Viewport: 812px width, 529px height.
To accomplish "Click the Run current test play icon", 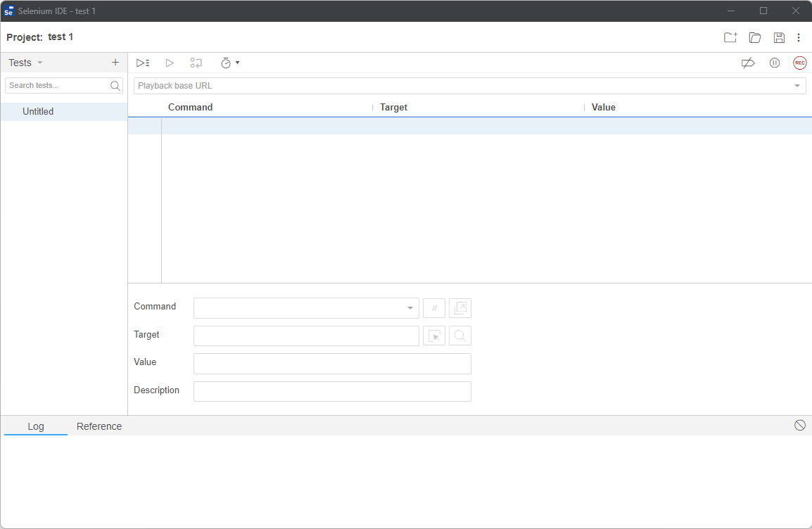I will (x=170, y=63).
